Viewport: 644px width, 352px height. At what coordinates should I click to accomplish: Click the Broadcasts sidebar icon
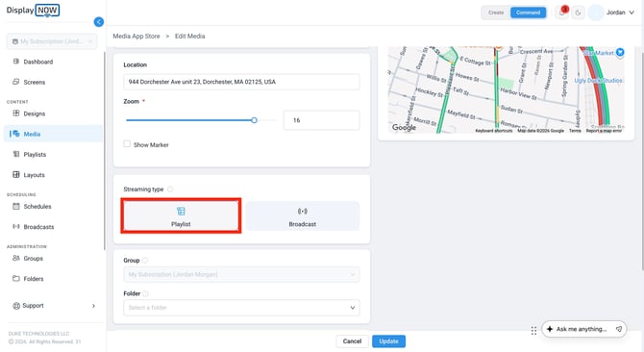pos(16,226)
